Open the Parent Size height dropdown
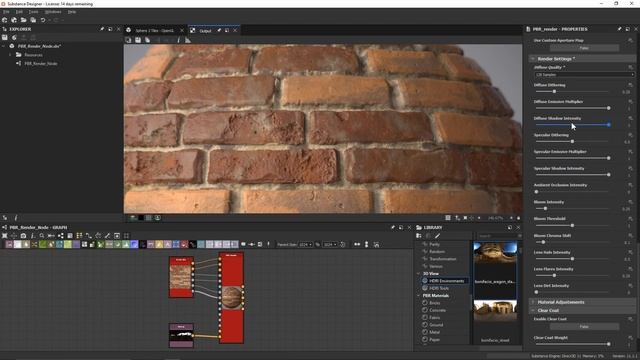The width and height of the screenshot is (640, 360). tap(330, 244)
